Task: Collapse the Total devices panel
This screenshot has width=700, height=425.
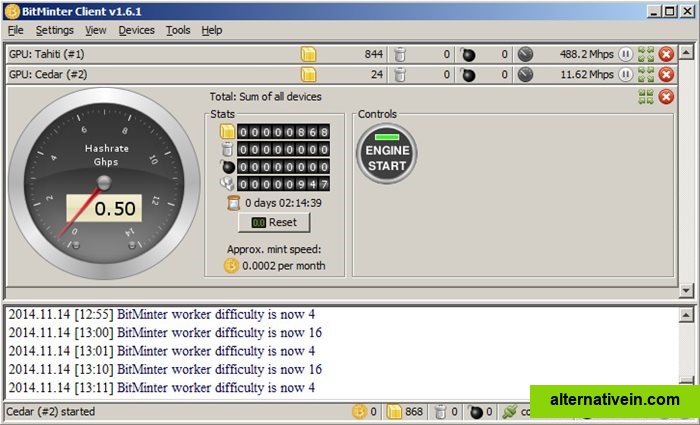Action: click(646, 97)
